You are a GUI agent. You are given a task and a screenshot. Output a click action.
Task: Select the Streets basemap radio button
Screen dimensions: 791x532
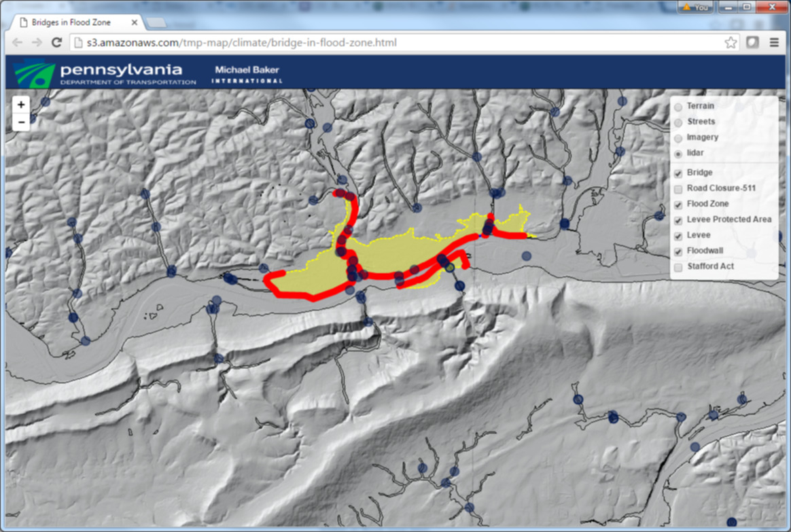coord(678,122)
